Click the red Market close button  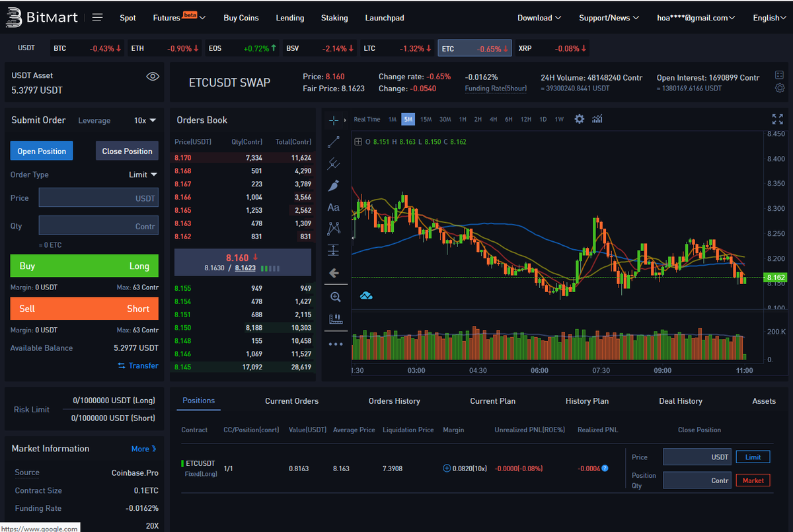pyautogui.click(x=753, y=480)
